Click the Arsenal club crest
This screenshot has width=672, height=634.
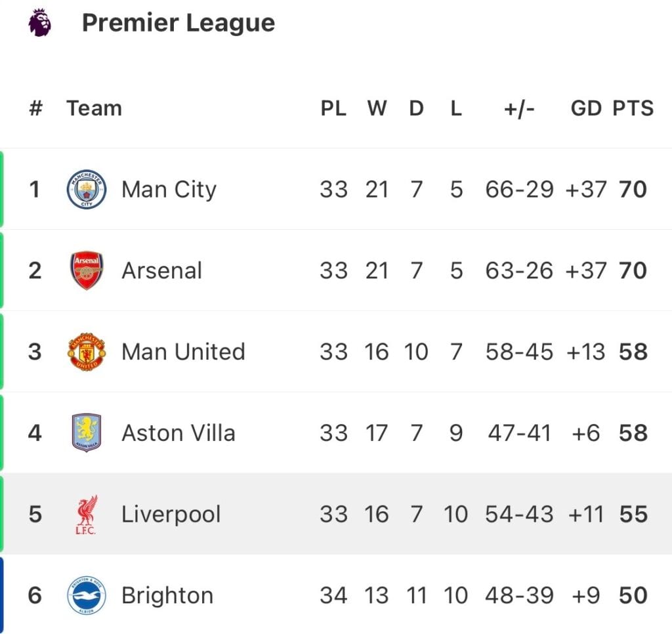[87, 270]
